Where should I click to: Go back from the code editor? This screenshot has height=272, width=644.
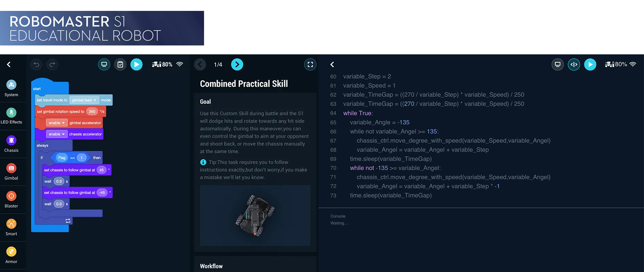[x=332, y=64]
